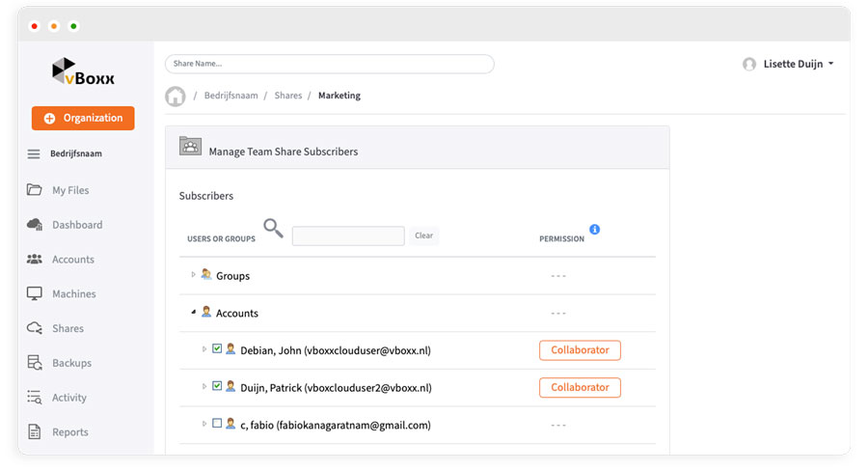This screenshot has width=868, height=471.
Task: Click the vBoxx logo
Action: [83, 72]
